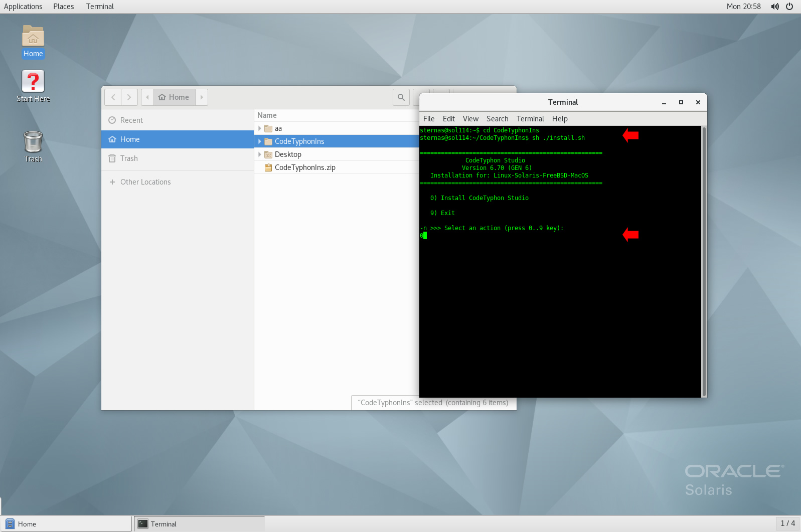Go forward in the file manager
The height and width of the screenshot is (532, 801).
[x=129, y=97]
